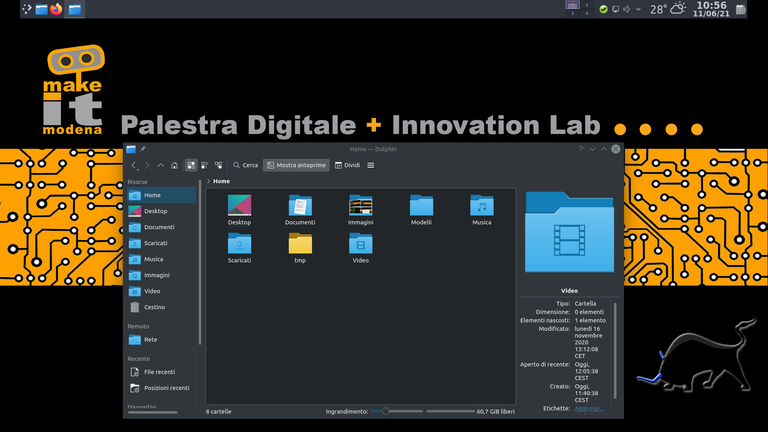Adjust the Ingrandimento zoom slider
Image resolution: width=768 pixels, height=432 pixels.
pos(385,411)
